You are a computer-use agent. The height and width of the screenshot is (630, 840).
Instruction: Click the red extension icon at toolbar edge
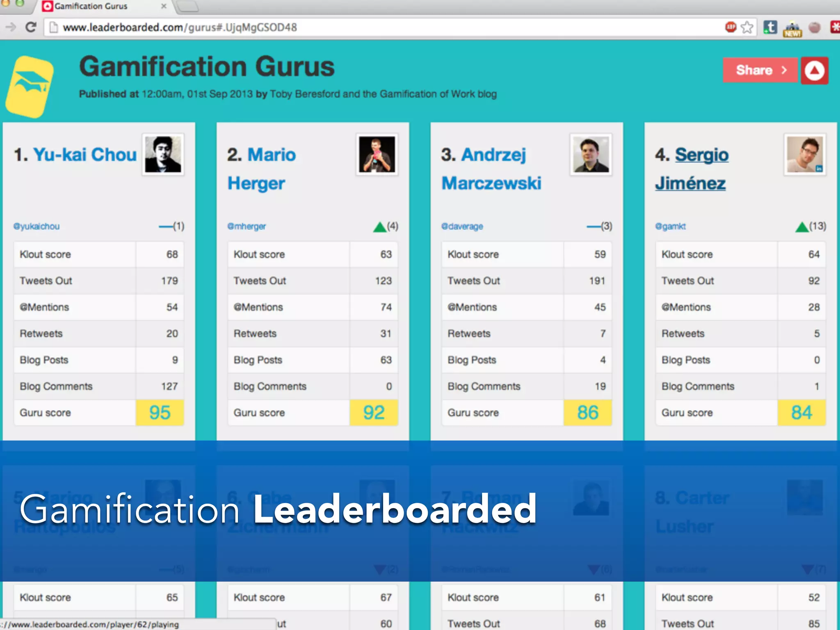tap(835, 27)
